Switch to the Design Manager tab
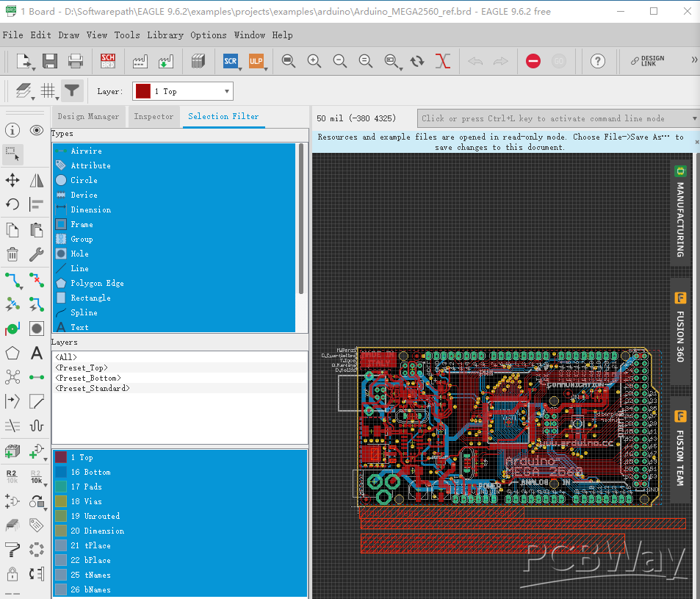 (88, 116)
